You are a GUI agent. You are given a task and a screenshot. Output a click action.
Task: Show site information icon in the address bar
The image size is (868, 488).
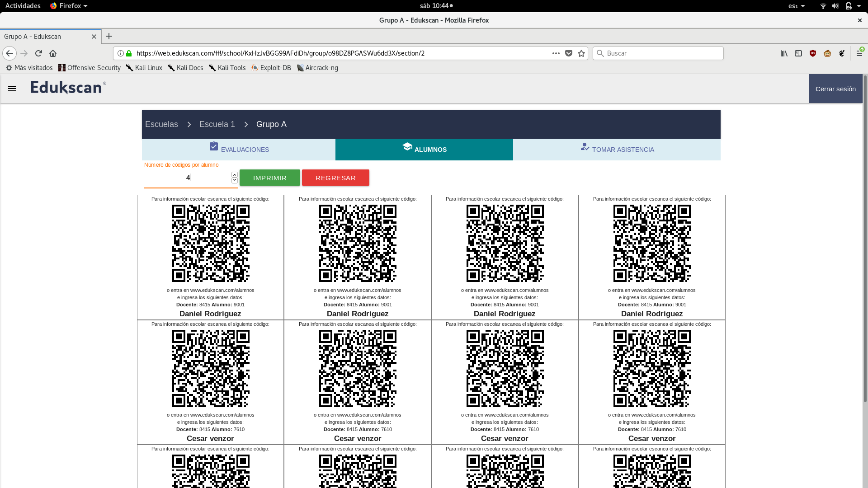(x=121, y=53)
